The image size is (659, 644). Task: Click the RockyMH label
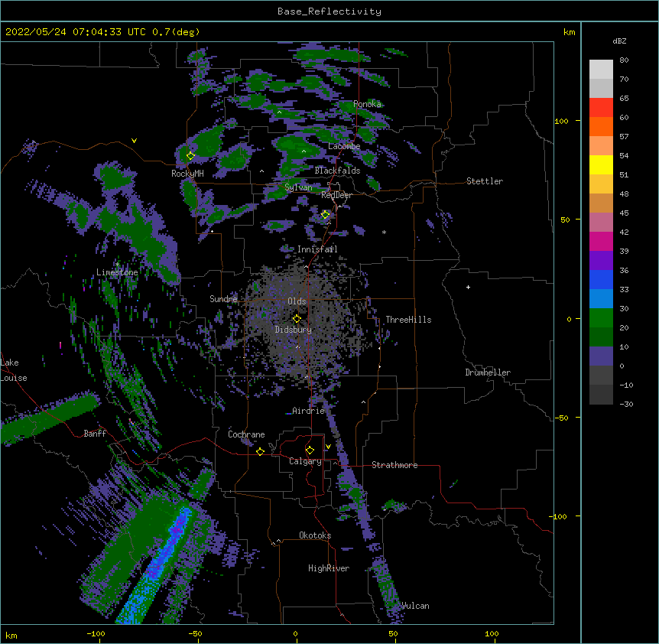(187, 174)
